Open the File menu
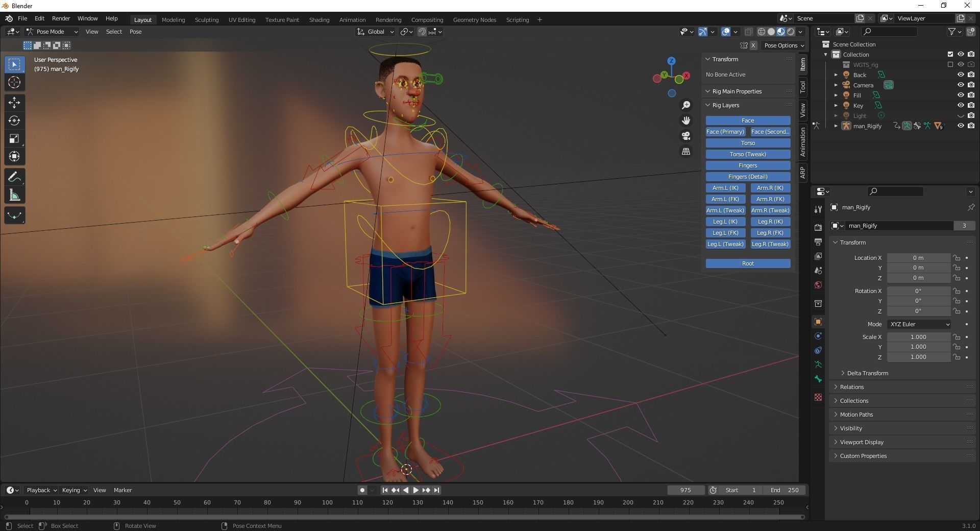The width and height of the screenshot is (980, 531). [22, 18]
